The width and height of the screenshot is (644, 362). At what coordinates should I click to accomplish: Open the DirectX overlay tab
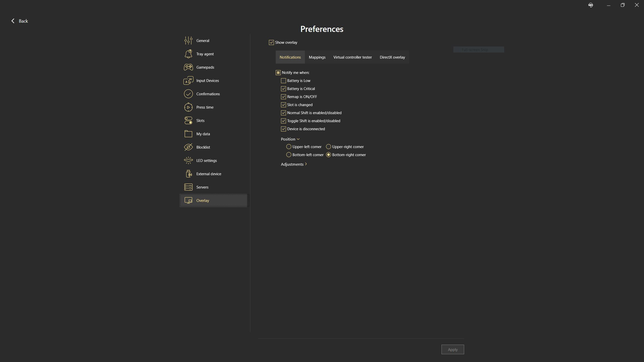pos(392,57)
